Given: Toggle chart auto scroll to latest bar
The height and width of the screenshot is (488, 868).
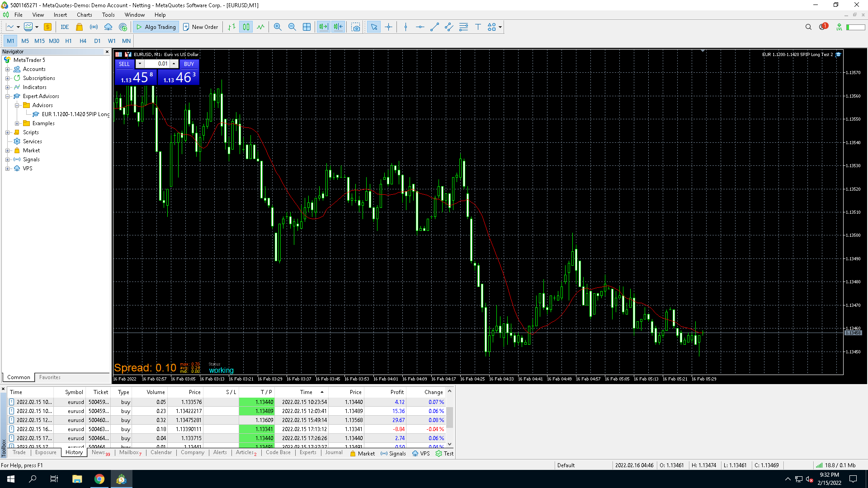Looking at the screenshot, I should click(x=324, y=27).
